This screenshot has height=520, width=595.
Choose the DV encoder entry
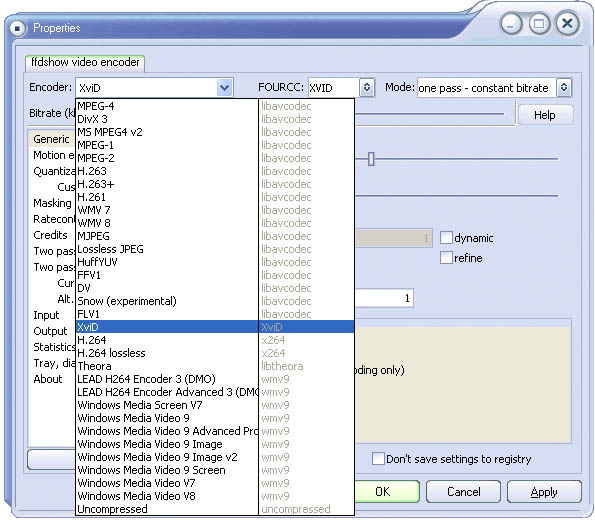tap(215, 288)
